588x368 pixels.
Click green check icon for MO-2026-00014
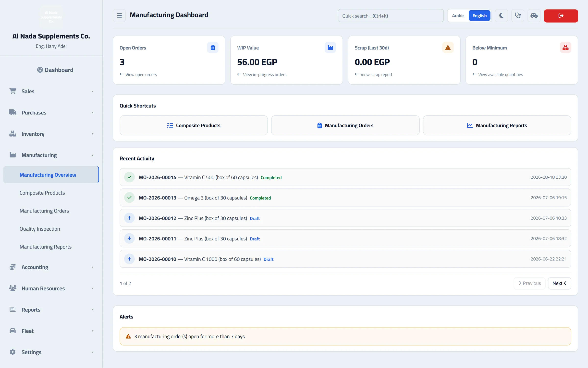[129, 177]
